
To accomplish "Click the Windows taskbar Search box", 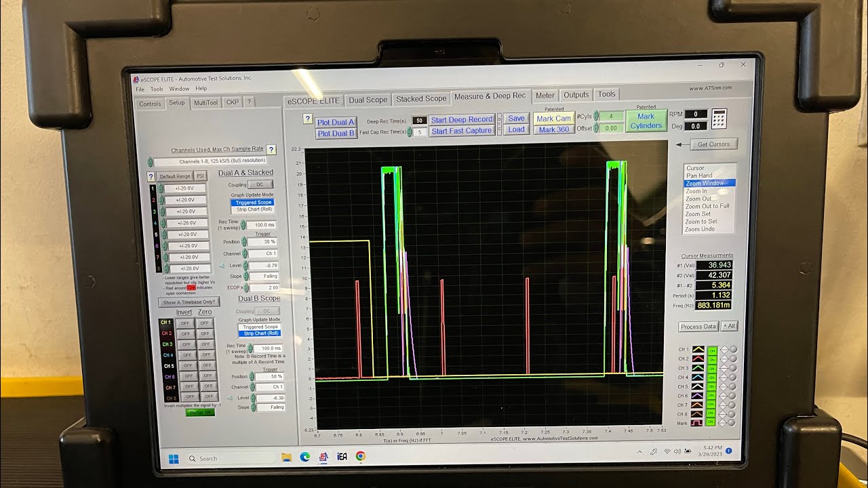I will (229, 458).
